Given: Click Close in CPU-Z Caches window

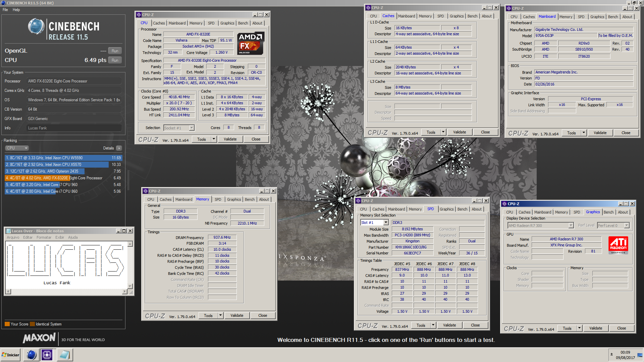Looking at the screenshot, I should coord(485,132).
